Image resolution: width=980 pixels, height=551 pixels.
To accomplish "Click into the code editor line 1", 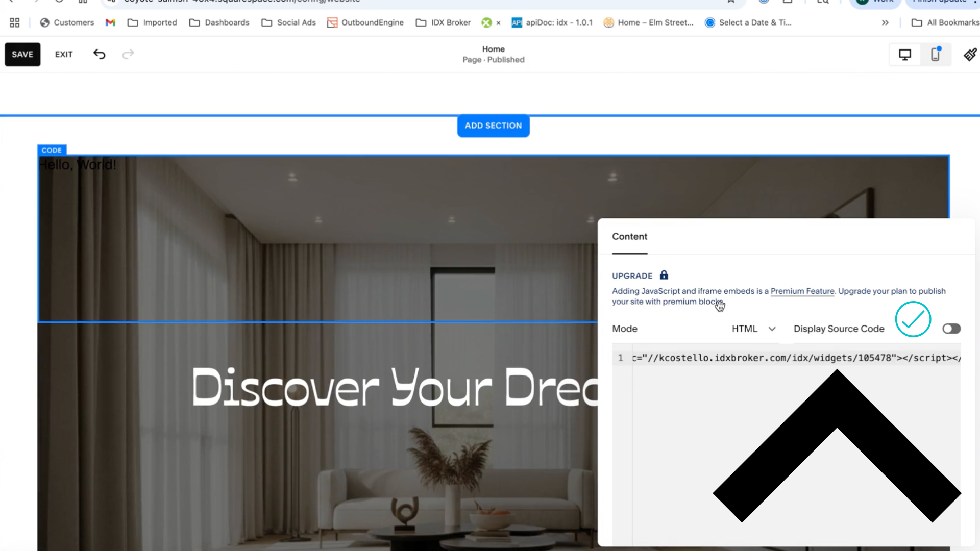I will click(x=796, y=358).
